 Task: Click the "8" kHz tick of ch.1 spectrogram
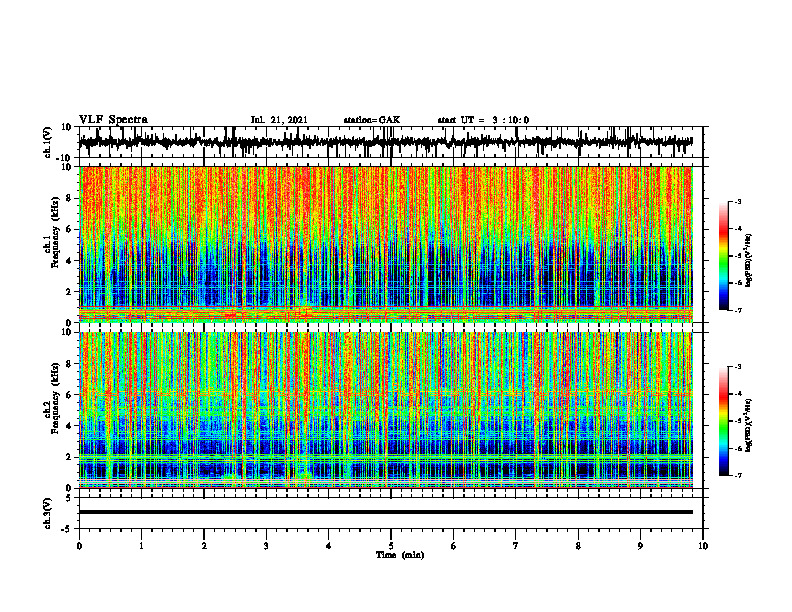pos(69,198)
